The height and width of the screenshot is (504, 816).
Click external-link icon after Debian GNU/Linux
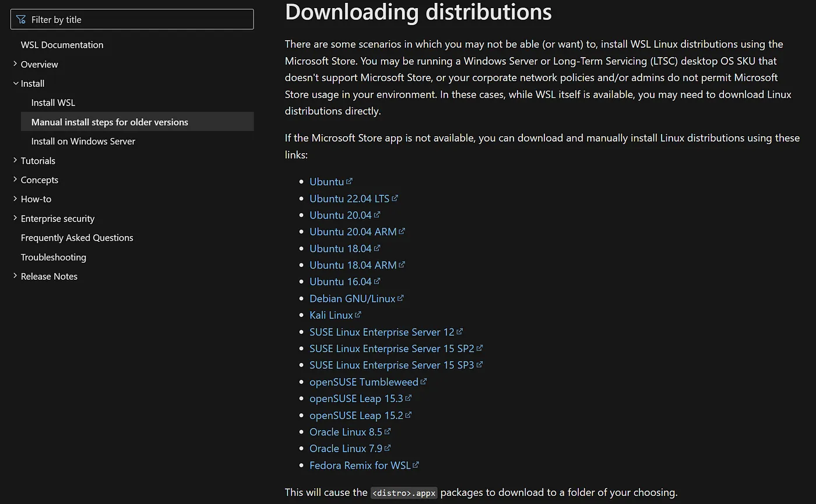click(400, 298)
